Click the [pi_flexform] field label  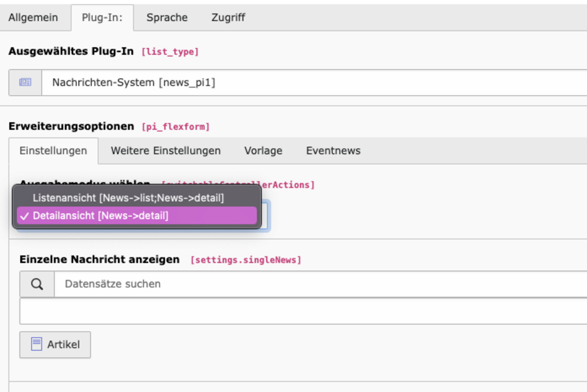(x=176, y=127)
